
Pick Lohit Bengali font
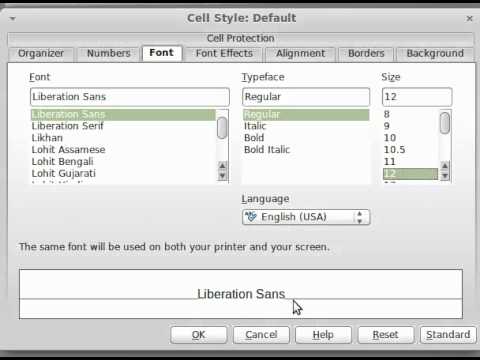(123, 162)
